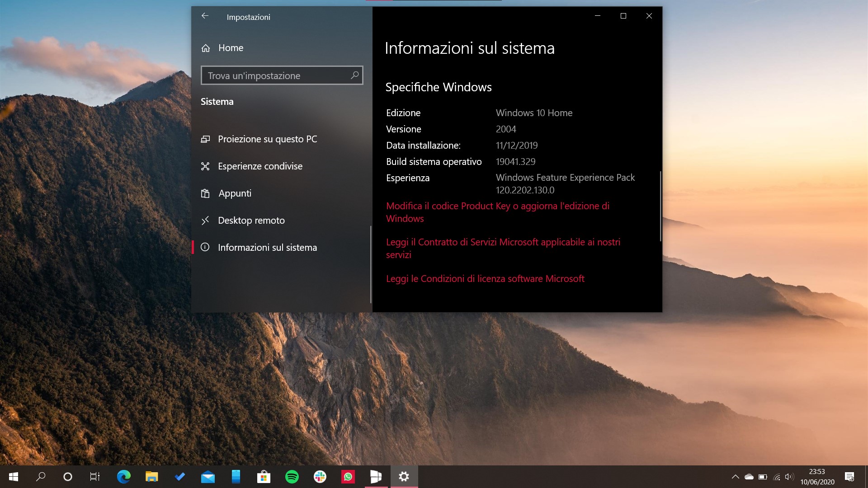Open File Explorer from taskbar
The width and height of the screenshot is (868, 488).
(x=151, y=477)
